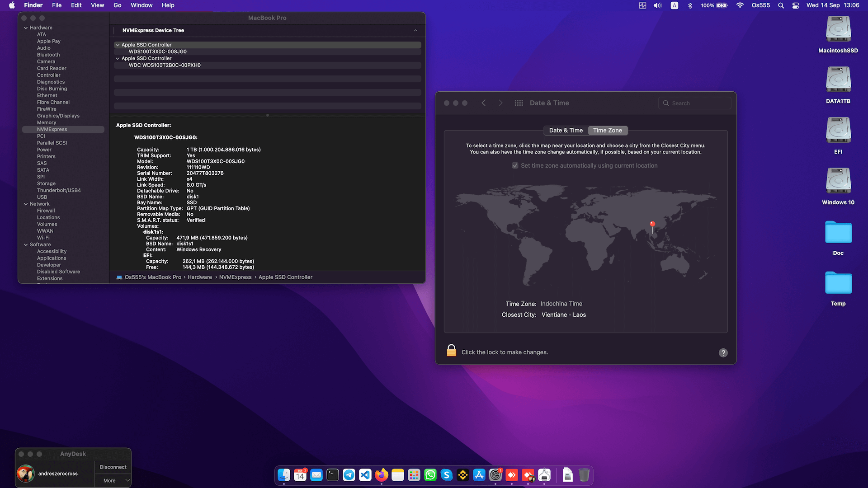Open Spotlight search in menu bar

click(x=781, y=5)
